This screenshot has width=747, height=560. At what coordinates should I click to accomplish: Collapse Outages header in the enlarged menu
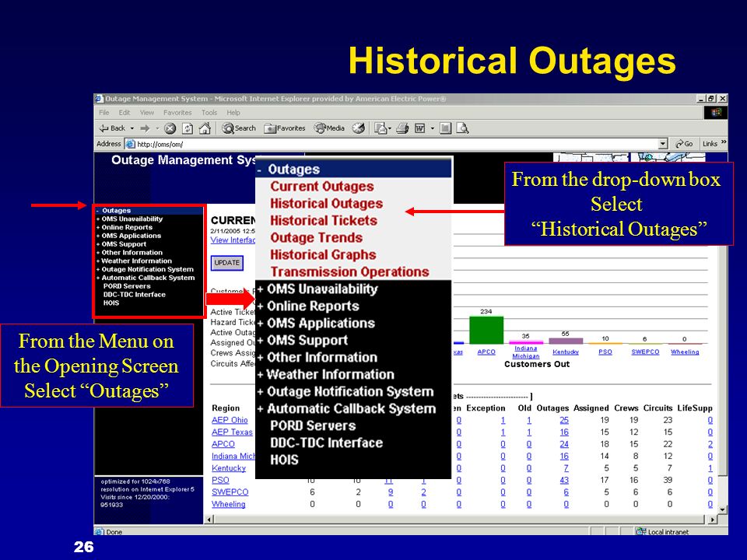coord(353,169)
